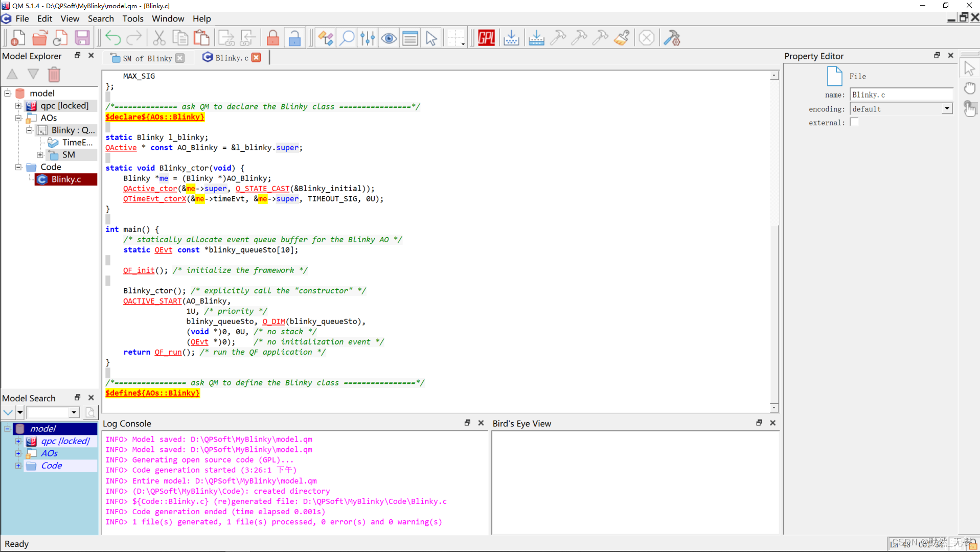Redo using the right arrow icon
Screen dimensions: 980x552
[x=134, y=38]
